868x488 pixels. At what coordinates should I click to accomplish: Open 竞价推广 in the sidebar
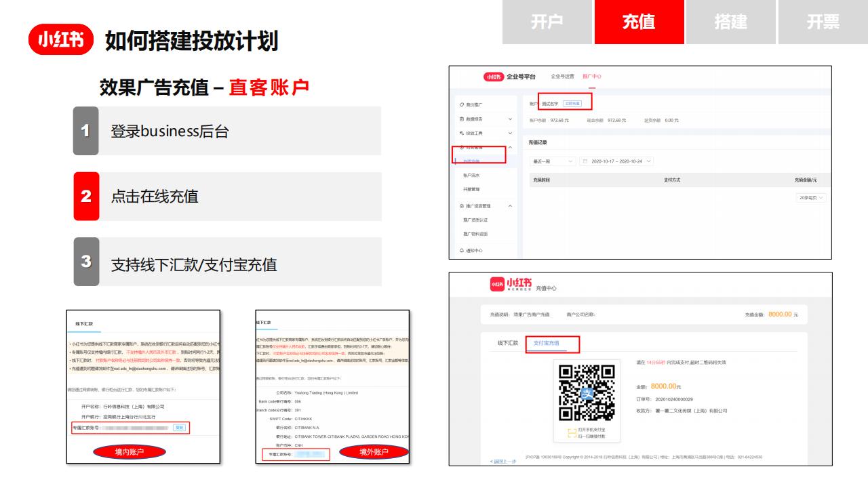(474, 104)
